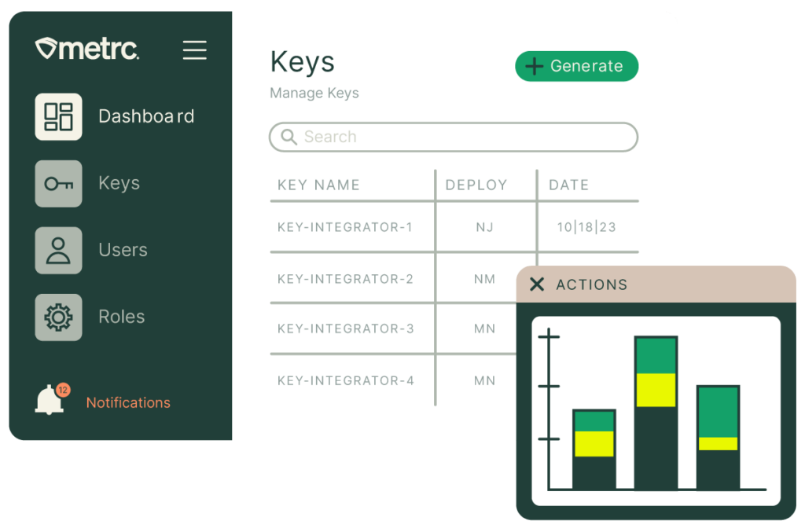
Task: Select the KEY-INTEGRATOR-1 row name
Action: [345, 227]
